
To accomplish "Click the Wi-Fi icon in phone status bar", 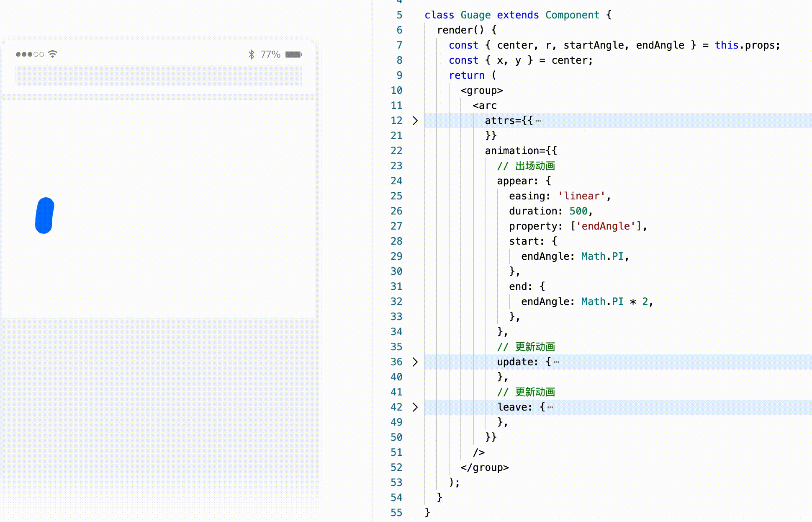I will click(52, 54).
